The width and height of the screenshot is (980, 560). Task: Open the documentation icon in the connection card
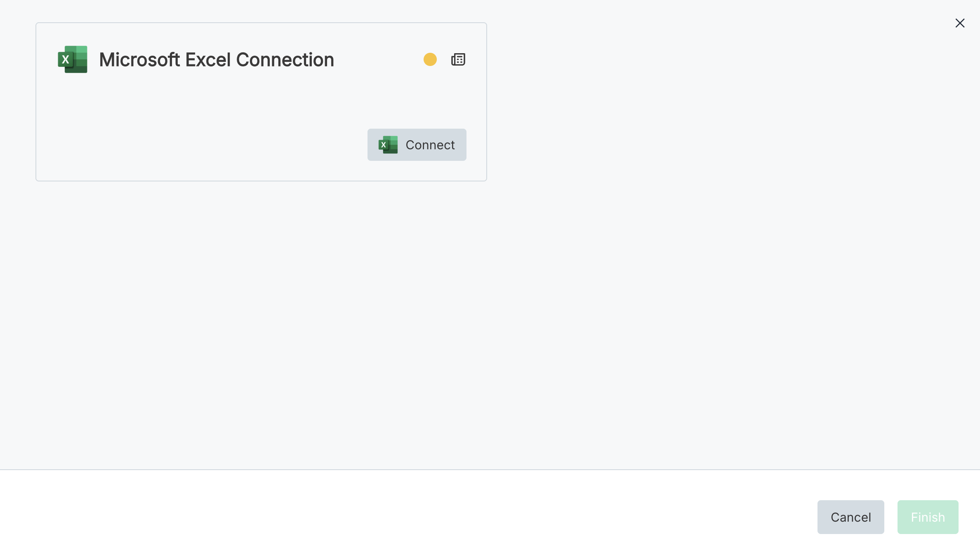(x=458, y=59)
